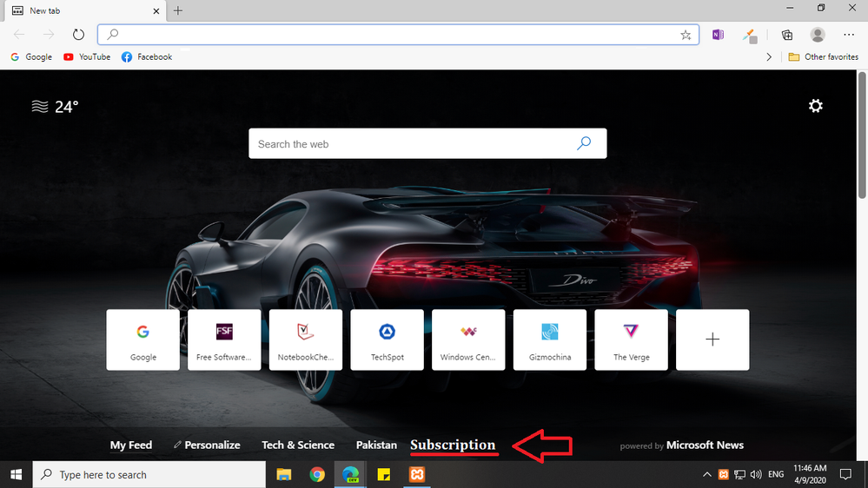
Task: Click the ENG language indicator
Action: click(776, 475)
